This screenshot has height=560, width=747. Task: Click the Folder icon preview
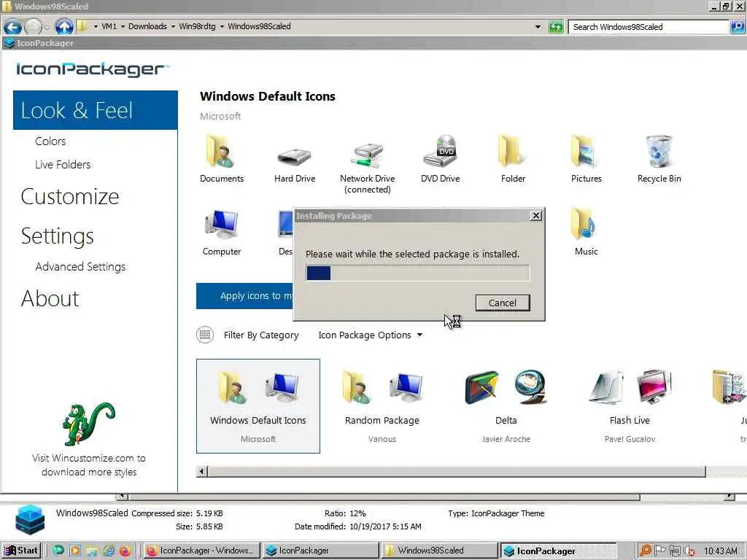click(513, 150)
